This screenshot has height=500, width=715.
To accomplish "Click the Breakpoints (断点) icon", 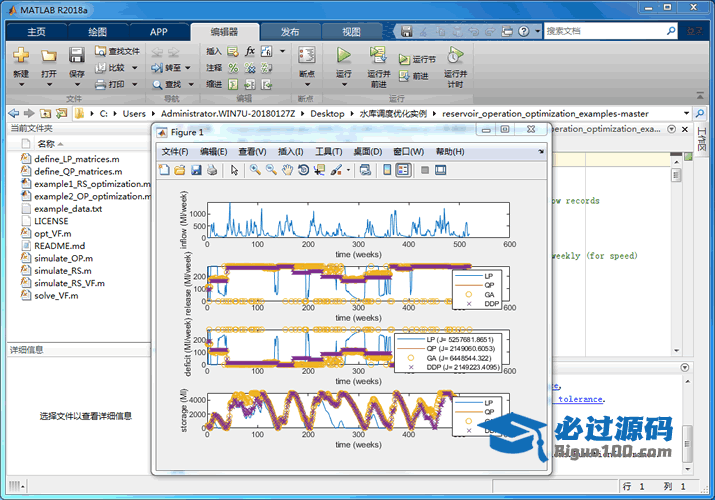I will (x=307, y=55).
